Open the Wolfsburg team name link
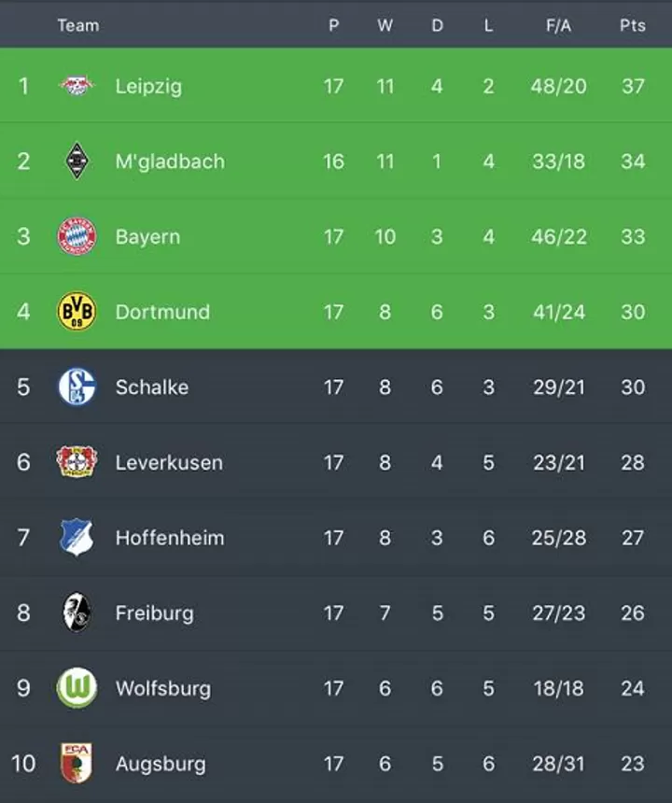 163,688
